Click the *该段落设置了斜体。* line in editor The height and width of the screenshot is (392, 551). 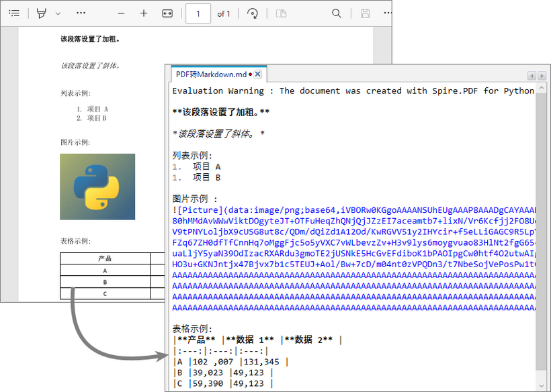click(x=218, y=134)
